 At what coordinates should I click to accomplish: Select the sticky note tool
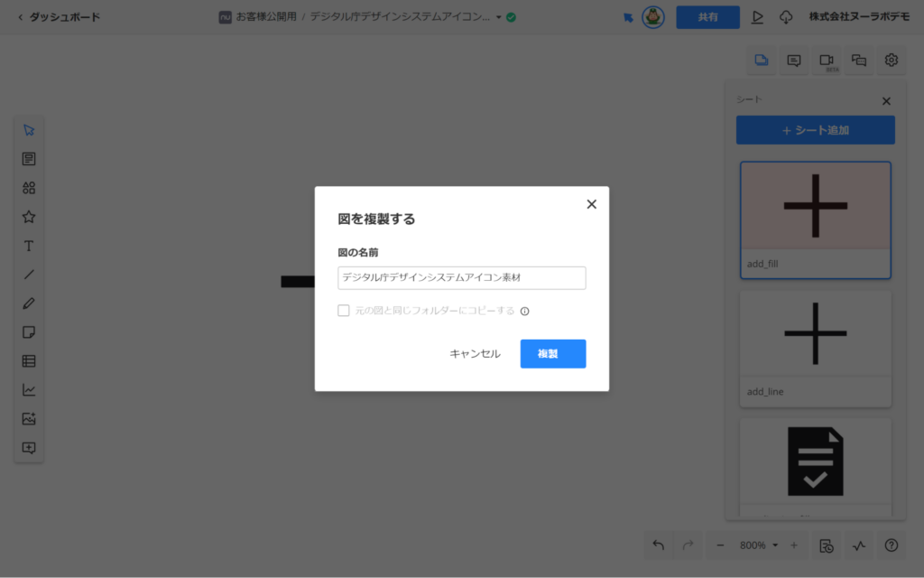pos(29,332)
